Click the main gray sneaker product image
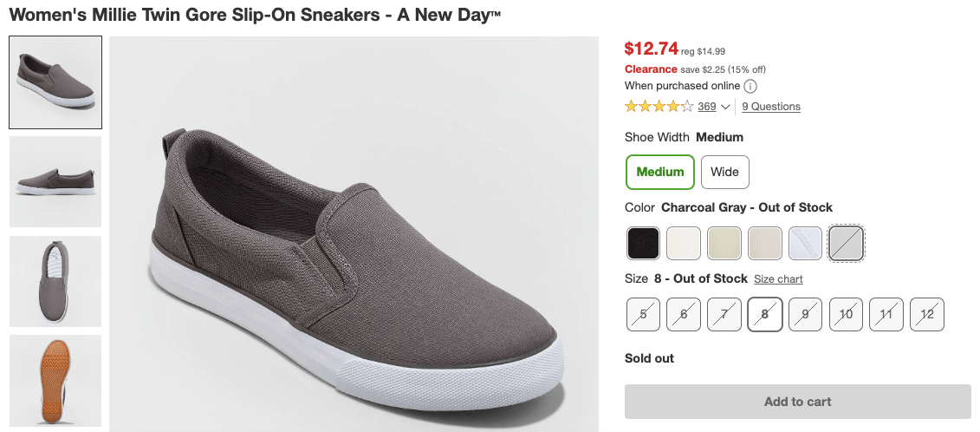The image size is (980, 432). pos(354,234)
